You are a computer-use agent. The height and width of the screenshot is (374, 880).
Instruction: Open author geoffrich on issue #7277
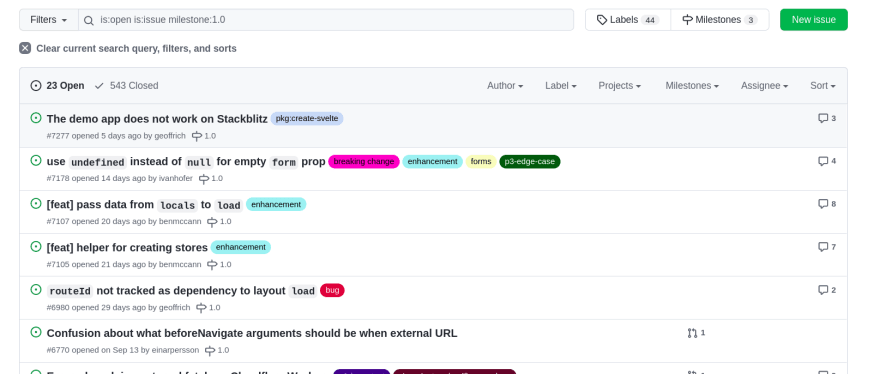[x=170, y=135]
